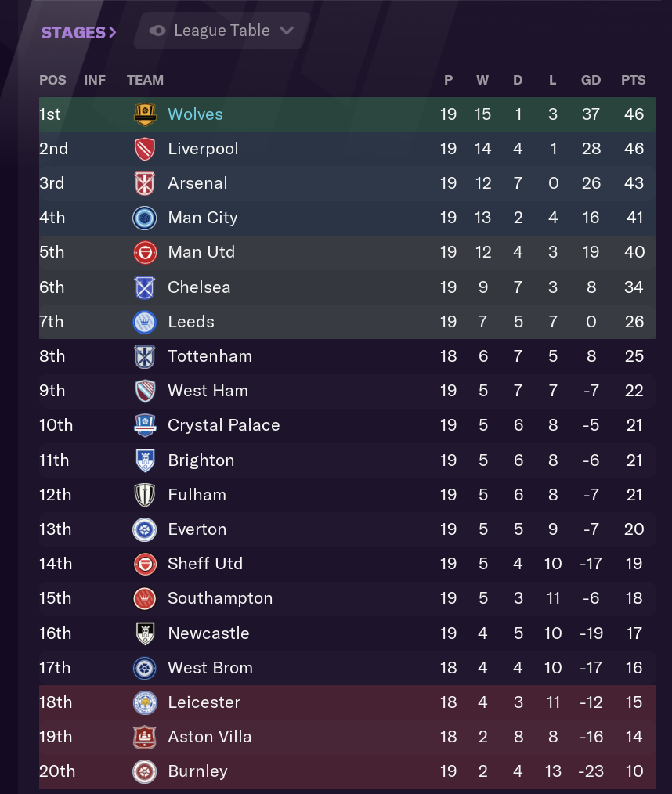The height and width of the screenshot is (794, 672).
Task: Click the Burnley team name
Action: pos(197,771)
